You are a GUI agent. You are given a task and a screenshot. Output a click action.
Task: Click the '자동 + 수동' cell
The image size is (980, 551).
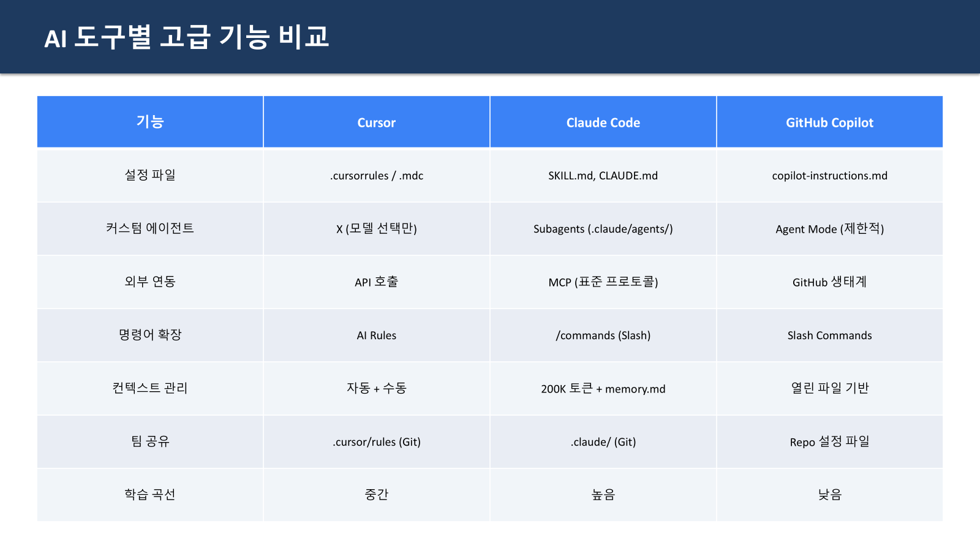[377, 388]
